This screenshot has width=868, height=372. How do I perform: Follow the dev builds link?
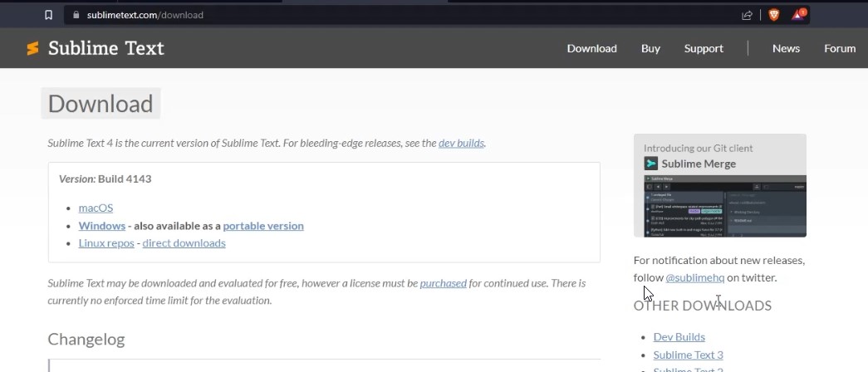(x=461, y=143)
